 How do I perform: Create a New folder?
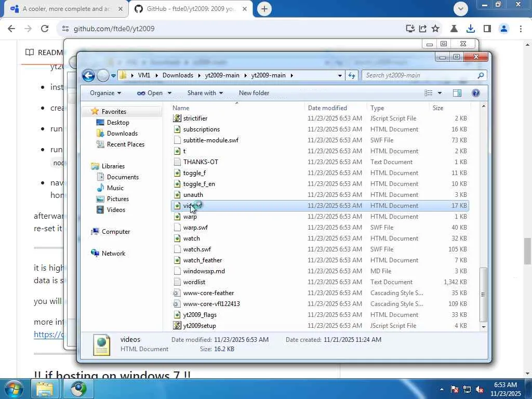(254, 93)
